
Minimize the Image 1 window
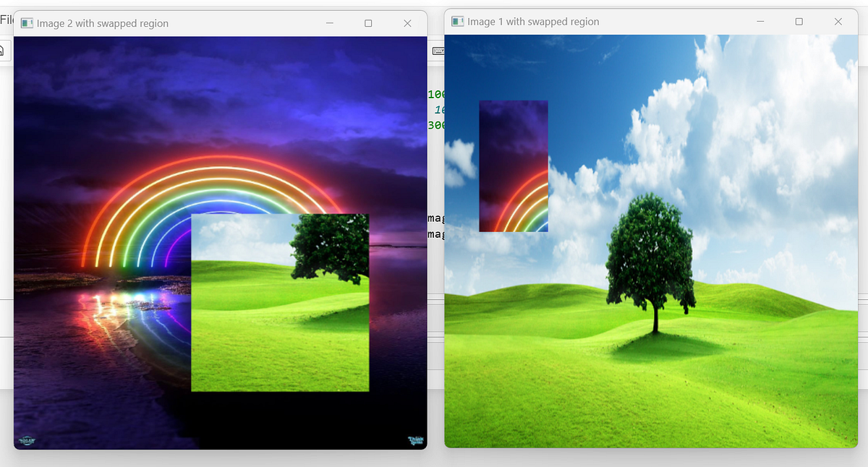[760, 22]
